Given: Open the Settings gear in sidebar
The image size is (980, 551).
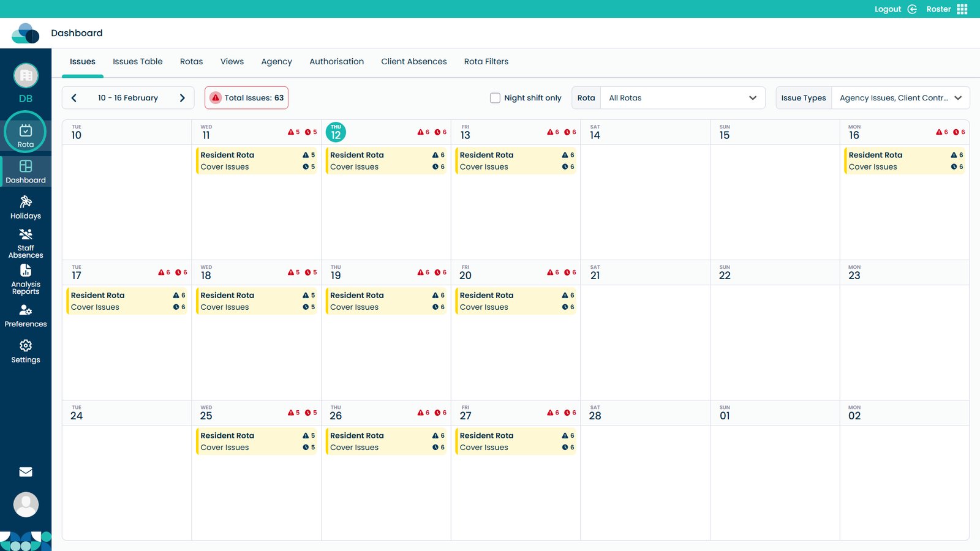Looking at the screenshot, I should tap(26, 351).
